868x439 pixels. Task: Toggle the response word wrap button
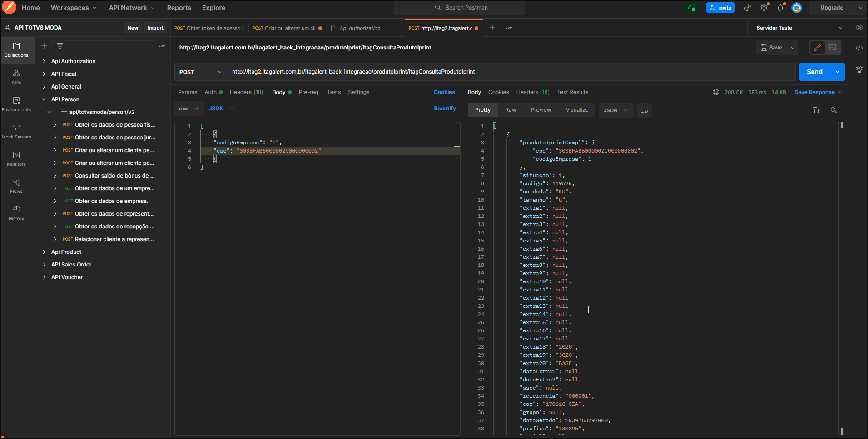644,110
